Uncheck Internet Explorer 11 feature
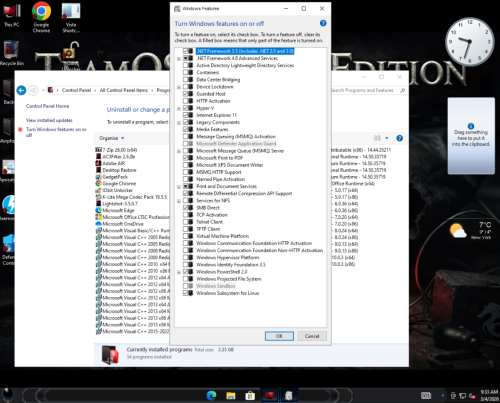The height and width of the screenshot is (403, 500). point(186,115)
